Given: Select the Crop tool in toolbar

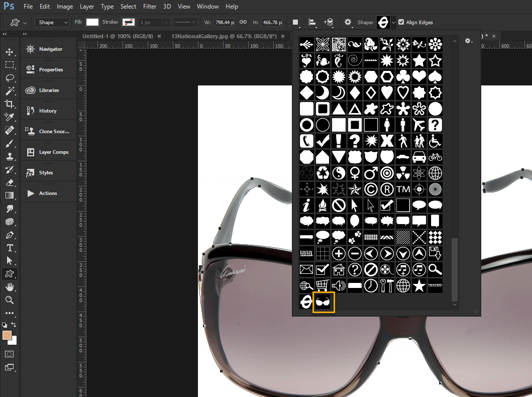Looking at the screenshot, I should point(10,104).
